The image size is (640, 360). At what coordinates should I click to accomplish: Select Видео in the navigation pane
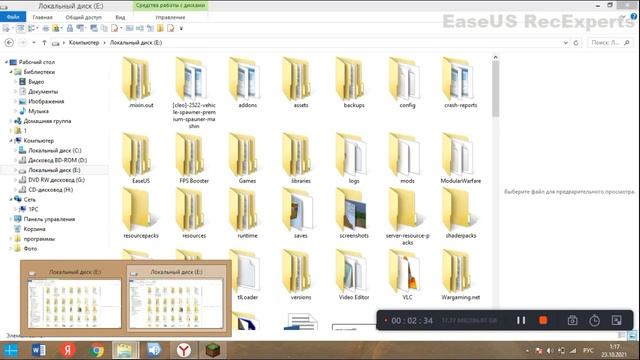point(32,82)
